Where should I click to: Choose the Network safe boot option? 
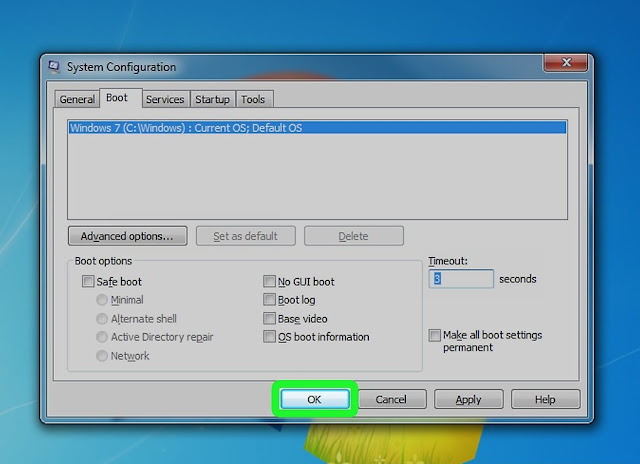[x=102, y=355]
